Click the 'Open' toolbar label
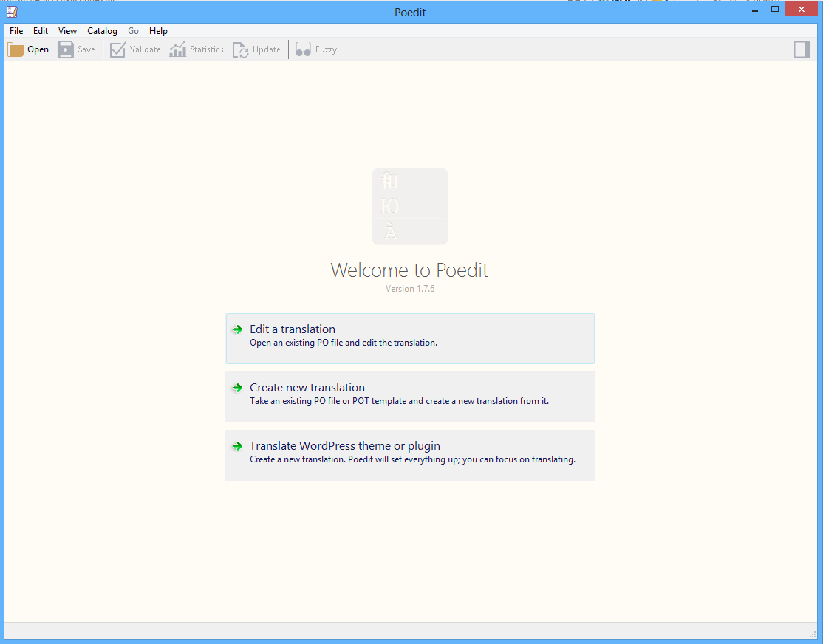823x644 pixels. (x=38, y=49)
